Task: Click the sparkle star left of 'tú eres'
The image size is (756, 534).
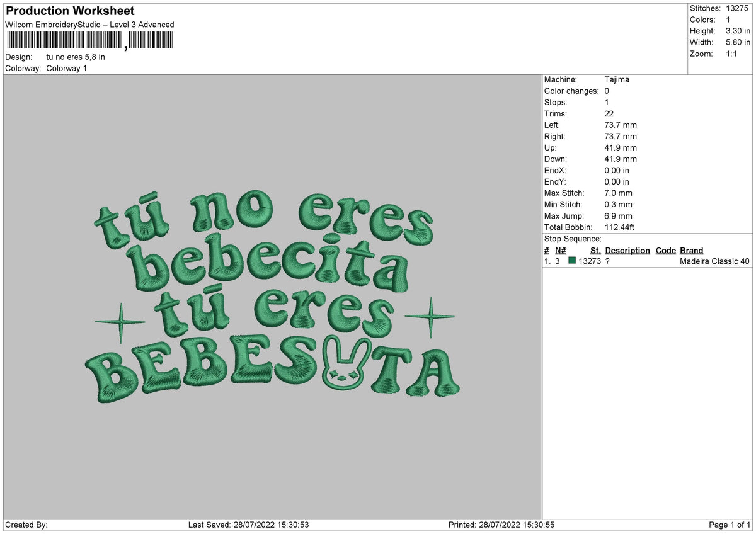Action: (x=120, y=322)
